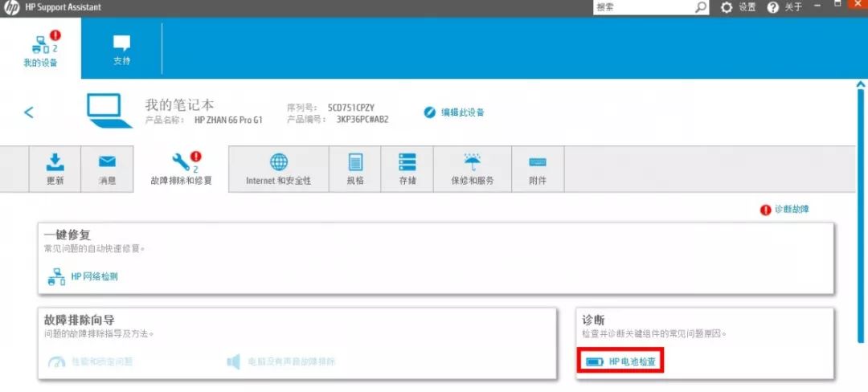
Task: Click product name HP ZHAN 66 Pro G1
Action: (x=228, y=120)
